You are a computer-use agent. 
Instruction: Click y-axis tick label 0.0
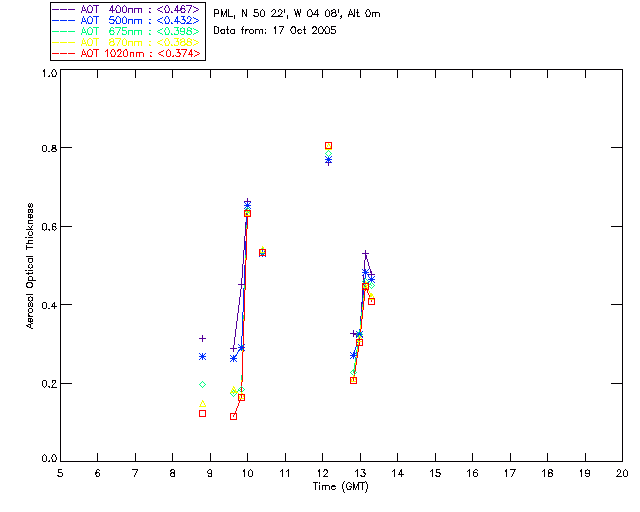click(x=49, y=459)
